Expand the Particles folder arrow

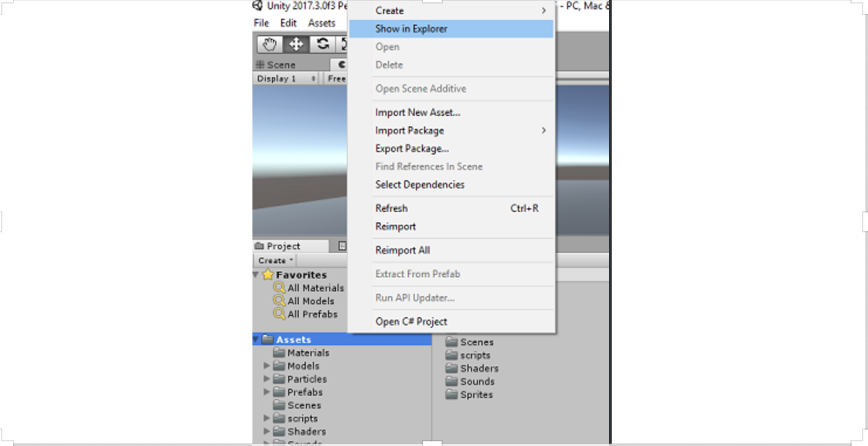tap(267, 379)
